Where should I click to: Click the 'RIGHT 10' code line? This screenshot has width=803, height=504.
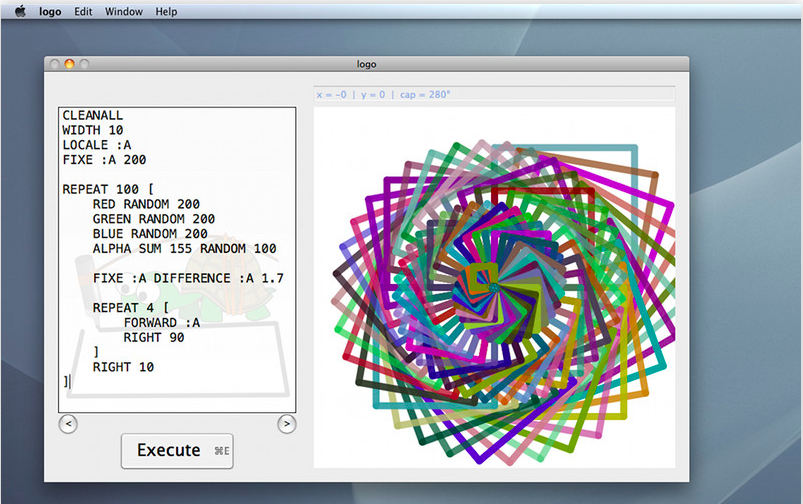click(123, 367)
